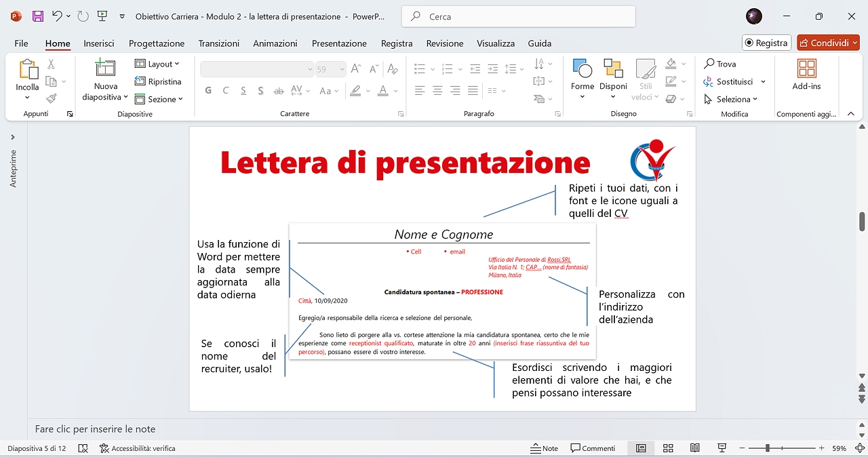The image size is (868, 457).
Task: Toggle bold formatting G button
Action: pos(208,91)
